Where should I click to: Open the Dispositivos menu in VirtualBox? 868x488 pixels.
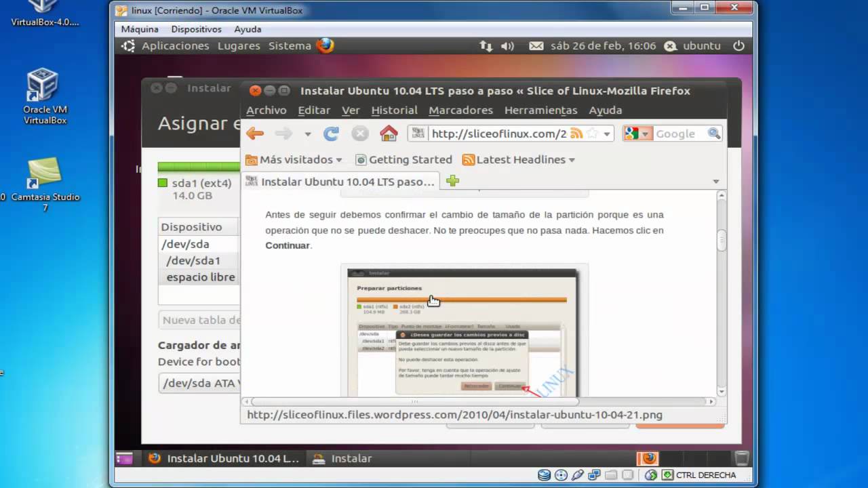coord(196,29)
